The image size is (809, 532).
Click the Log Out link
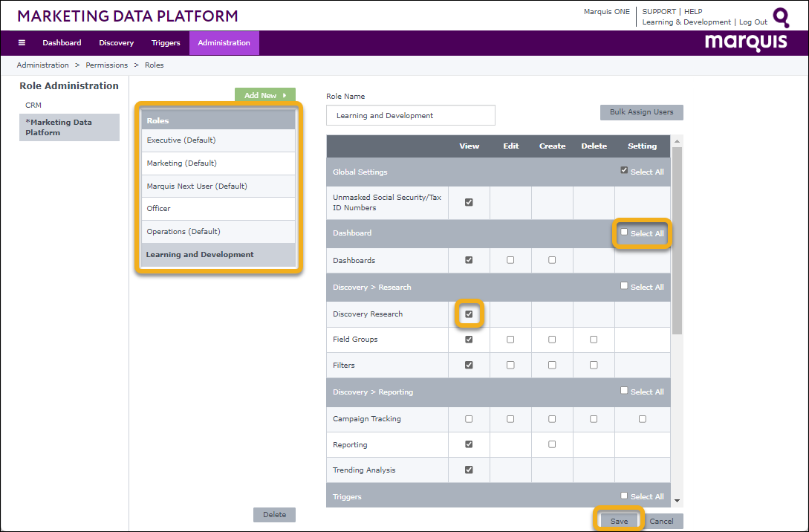pyautogui.click(x=753, y=22)
